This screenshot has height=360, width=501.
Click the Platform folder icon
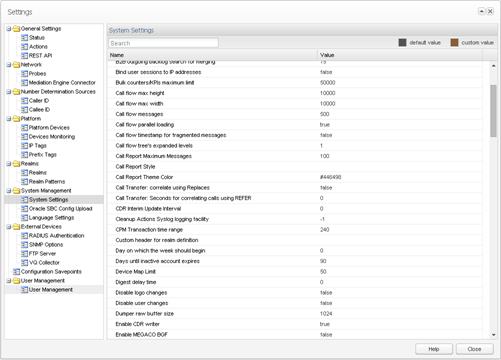[16, 119]
